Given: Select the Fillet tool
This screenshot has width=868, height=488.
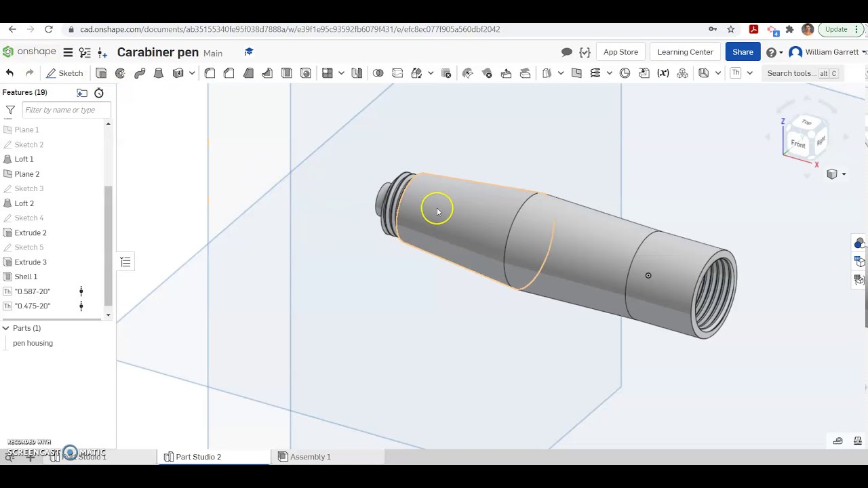Looking at the screenshot, I should coord(210,73).
